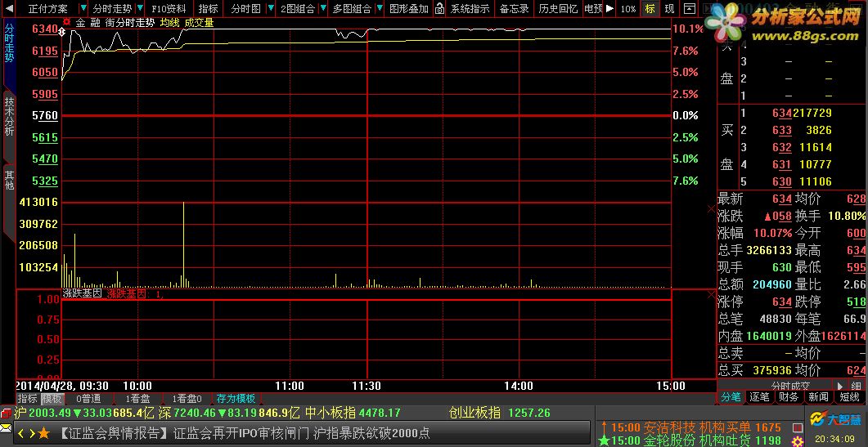The width and height of the screenshot is (868, 447).
Task: Open 系统指示 toolbar item
Action: tap(470, 8)
